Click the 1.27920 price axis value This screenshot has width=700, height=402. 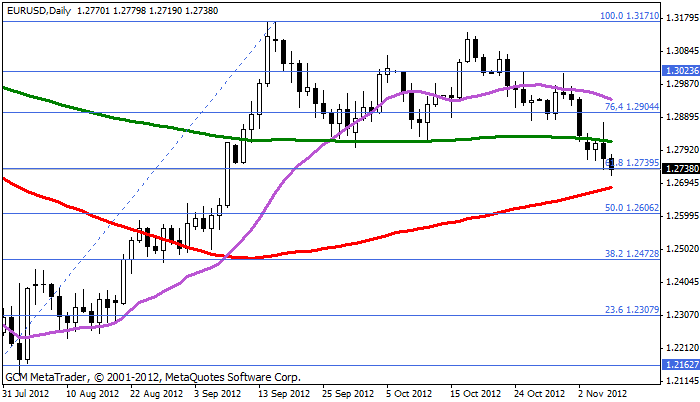[x=682, y=150]
